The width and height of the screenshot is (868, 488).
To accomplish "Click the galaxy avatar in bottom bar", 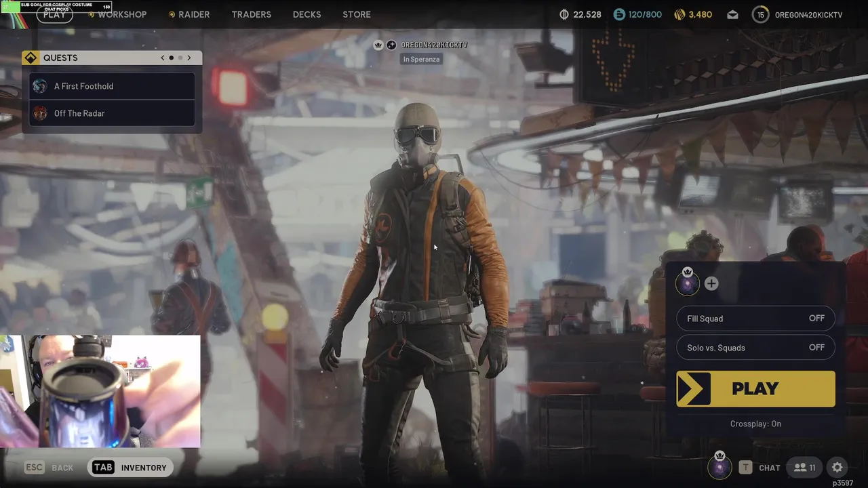I will point(719,467).
